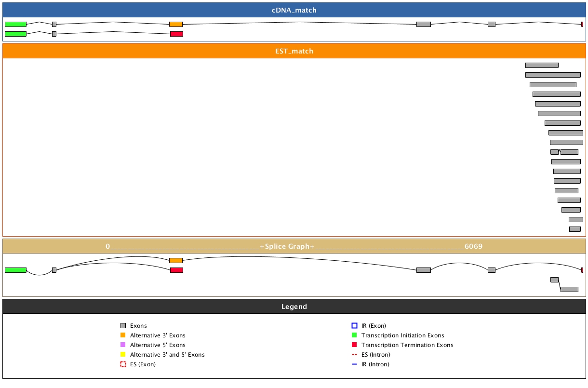Click the gray Exons legend icon

tap(123, 326)
